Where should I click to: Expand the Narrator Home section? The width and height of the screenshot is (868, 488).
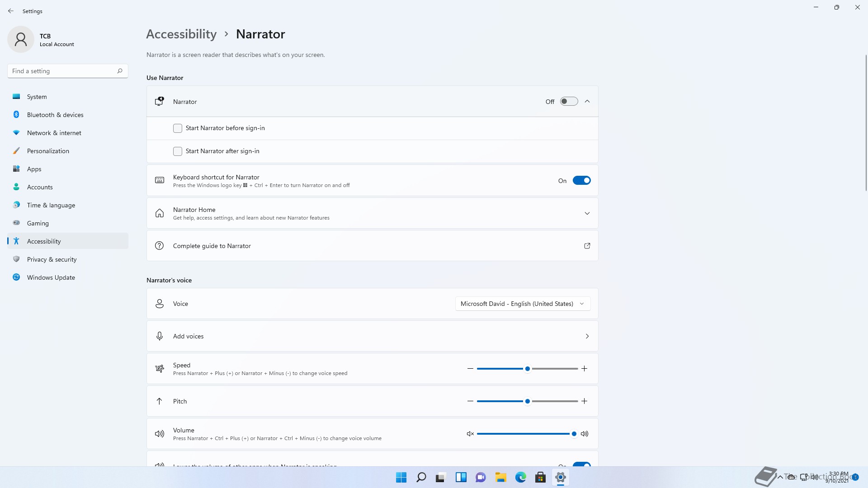click(587, 213)
